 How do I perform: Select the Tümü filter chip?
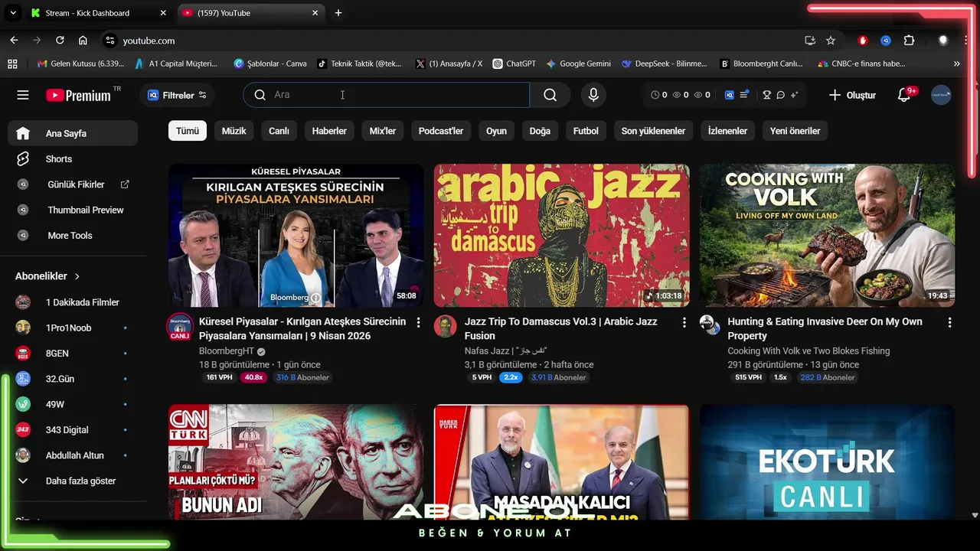tap(188, 131)
